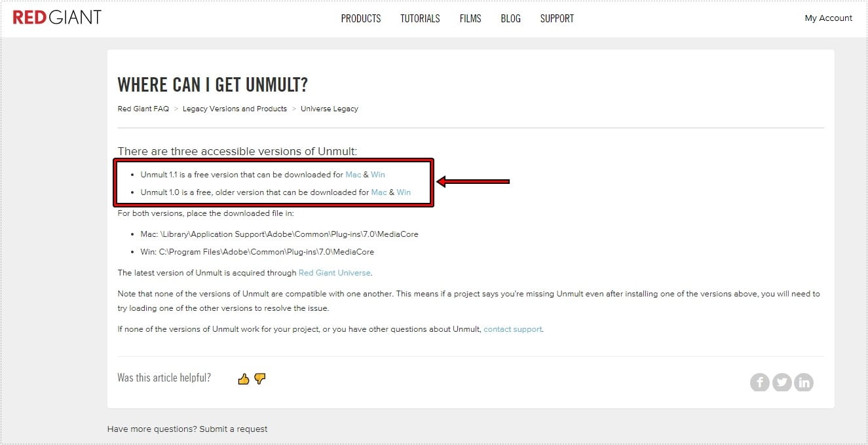Share article on LinkedIn
868x445 pixels.
click(x=804, y=382)
